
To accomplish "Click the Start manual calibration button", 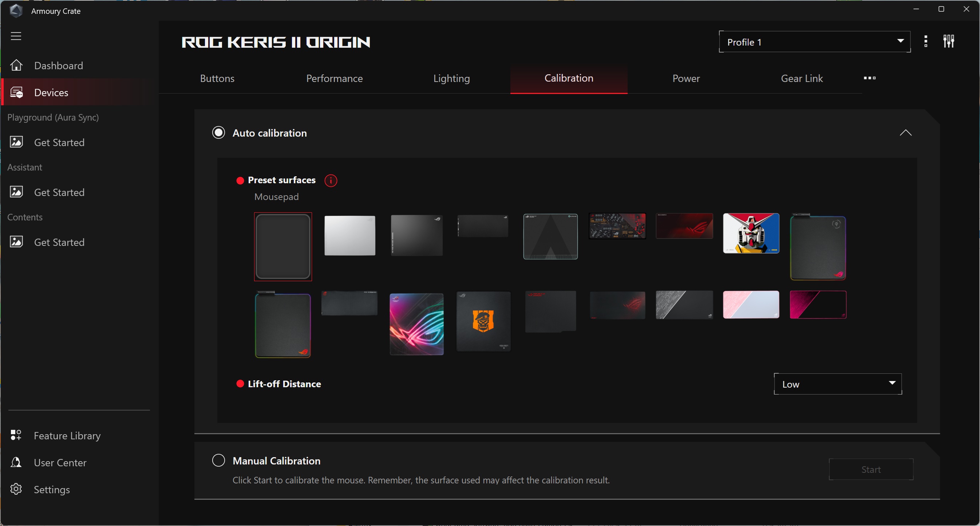I will click(x=871, y=469).
